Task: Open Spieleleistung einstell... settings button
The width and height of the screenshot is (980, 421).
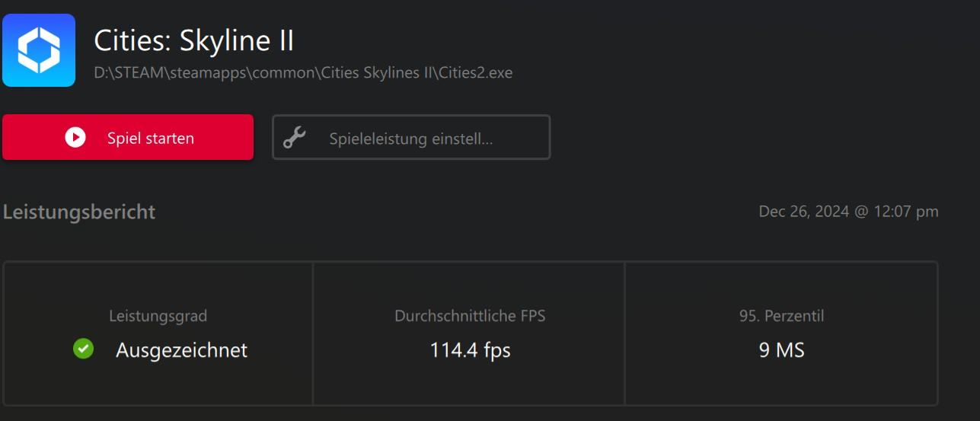Action: pos(411,138)
